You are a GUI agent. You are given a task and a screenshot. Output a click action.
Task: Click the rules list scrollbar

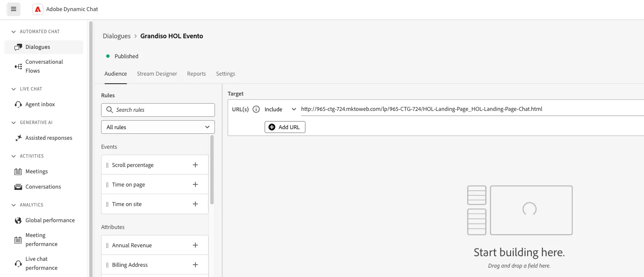click(212, 170)
